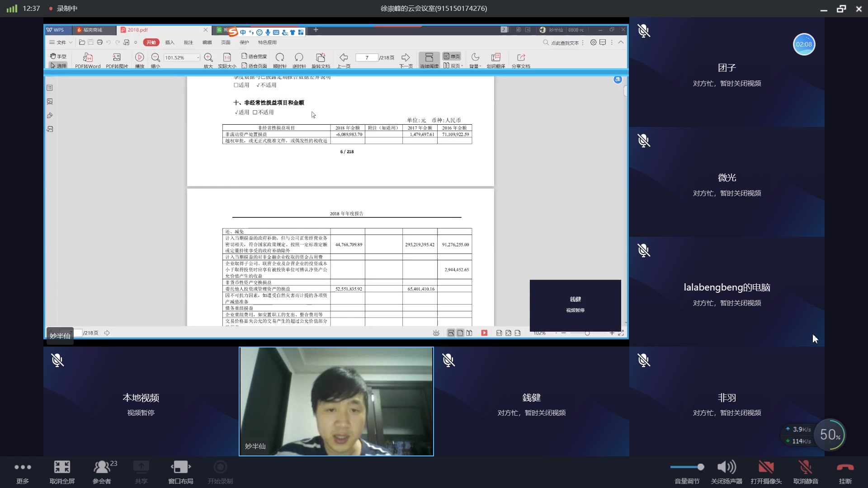This screenshot has height=488, width=868.
Task: Expand the quick access toolbar dropdown arrow
Action: pos(135,42)
